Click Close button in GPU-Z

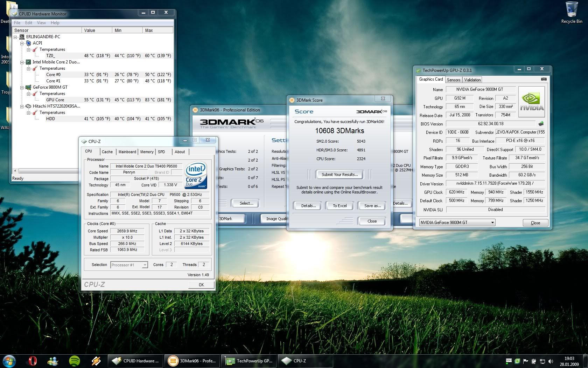click(x=535, y=223)
